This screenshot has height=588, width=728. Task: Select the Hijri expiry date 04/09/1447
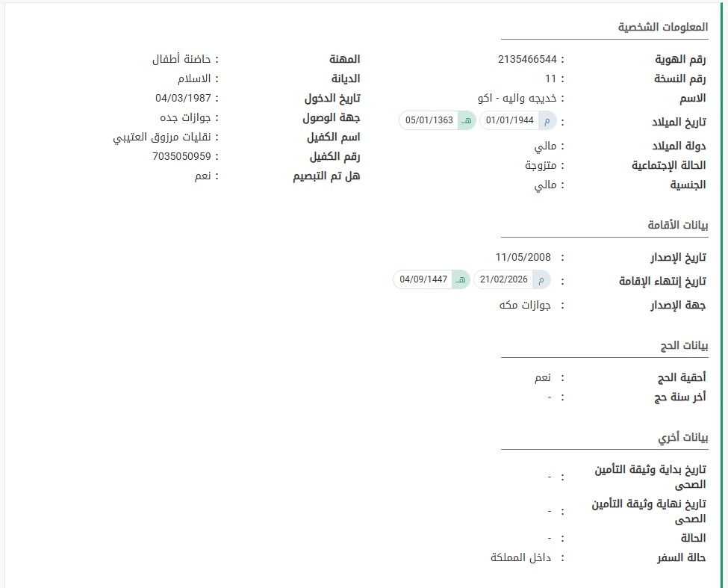click(x=423, y=279)
